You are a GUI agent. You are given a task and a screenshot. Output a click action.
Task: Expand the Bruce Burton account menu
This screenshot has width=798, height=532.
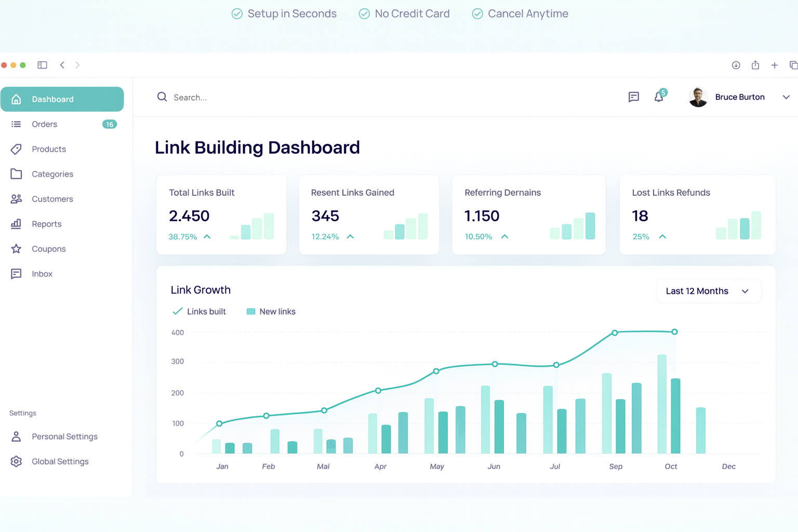click(x=786, y=97)
